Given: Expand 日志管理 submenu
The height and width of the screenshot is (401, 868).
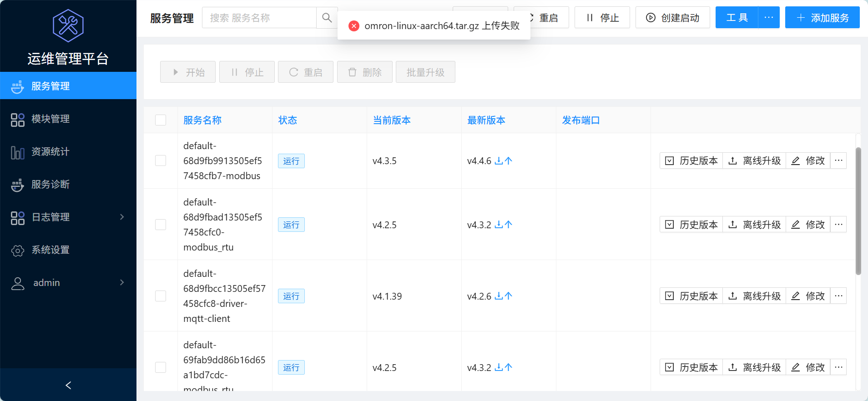Looking at the screenshot, I should pos(68,217).
